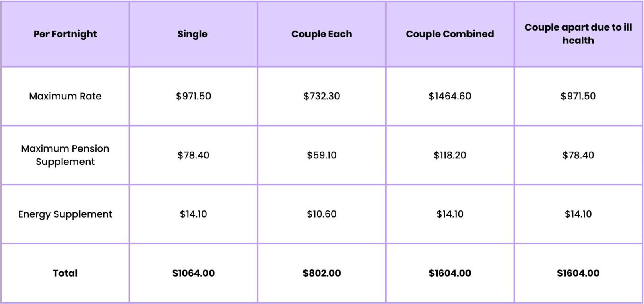Select the Single pension supplement $78.40 cell
The width and height of the screenshot is (644, 304).
pos(193,155)
